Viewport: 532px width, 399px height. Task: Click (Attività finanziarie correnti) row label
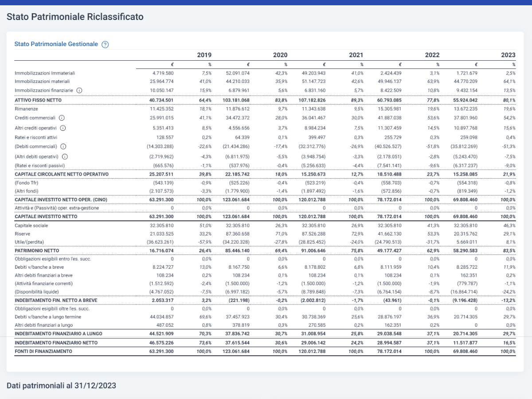point(43,283)
